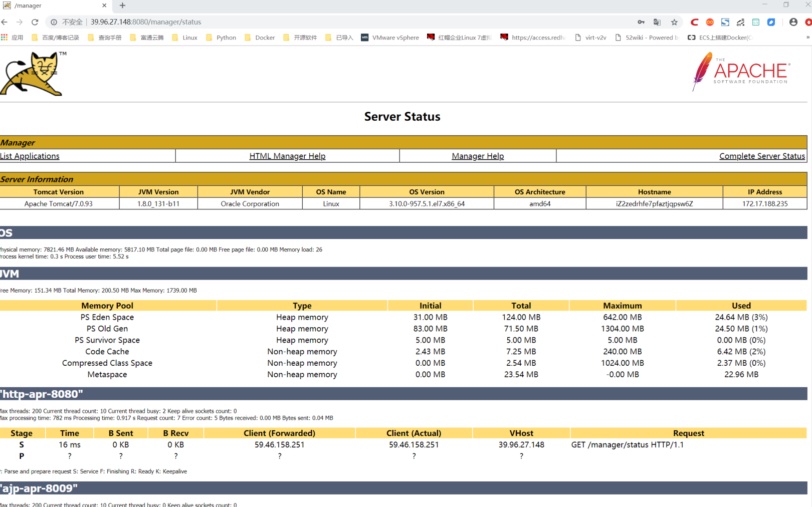Viewport: 812px width, 507px height.
Task: Reload the Tomcat status page
Action: click(x=35, y=22)
